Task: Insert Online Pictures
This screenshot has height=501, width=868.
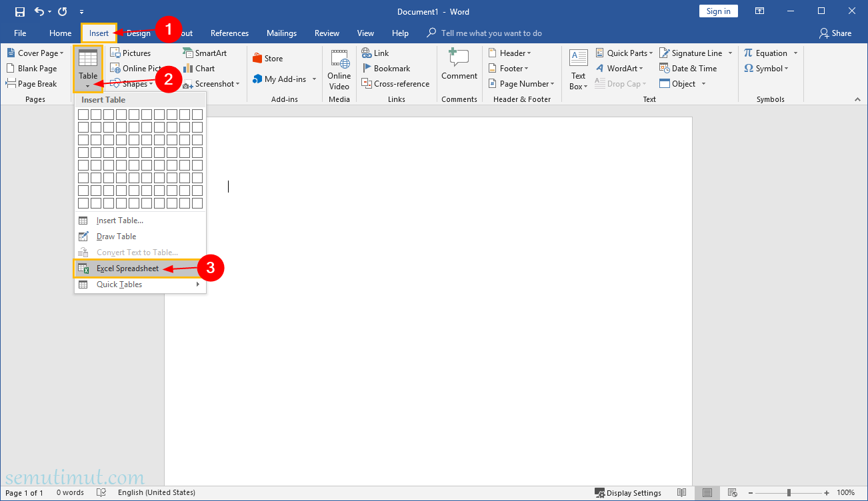Action: [x=136, y=69]
